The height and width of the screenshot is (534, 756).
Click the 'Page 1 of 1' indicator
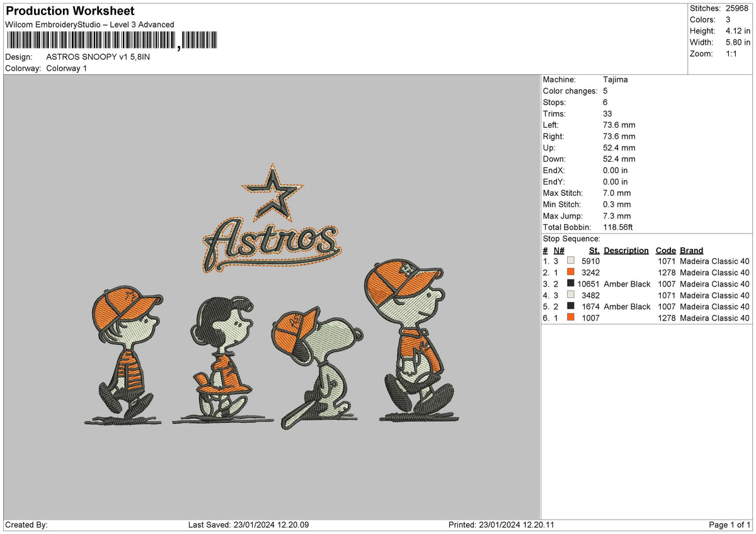point(730,525)
